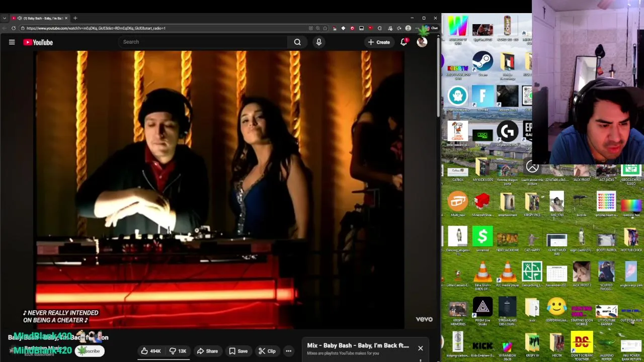Select the Multi_new orange desktop icon
Image resolution: width=644 pixels, height=362 pixels.
[457, 204]
